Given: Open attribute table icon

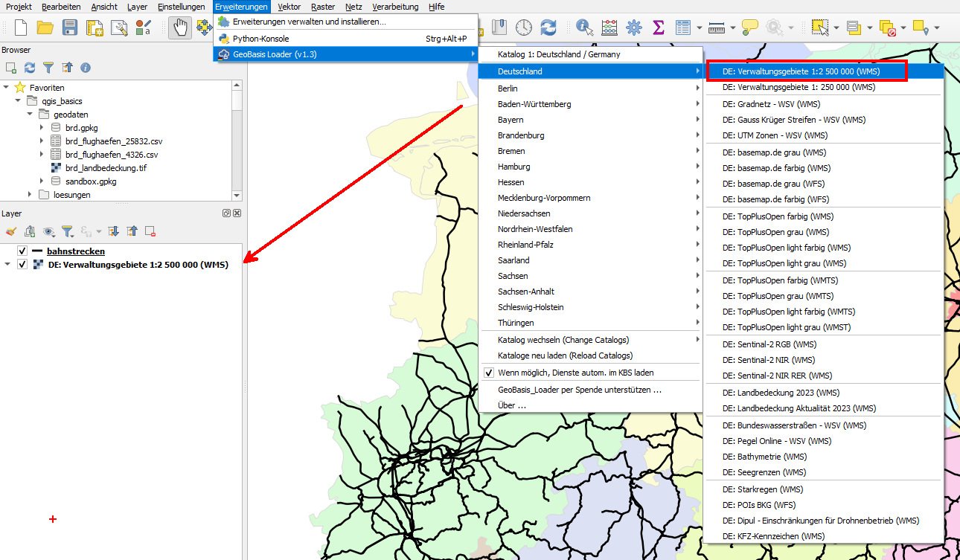Looking at the screenshot, I should [x=683, y=28].
